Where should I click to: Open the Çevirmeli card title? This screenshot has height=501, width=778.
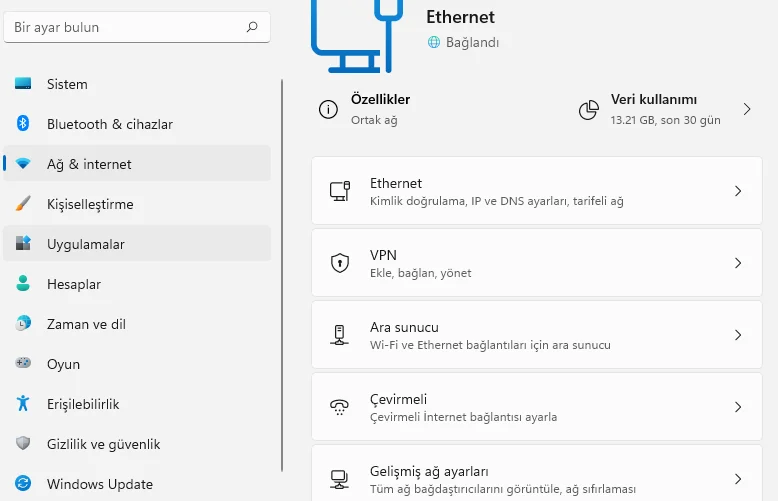click(x=398, y=399)
